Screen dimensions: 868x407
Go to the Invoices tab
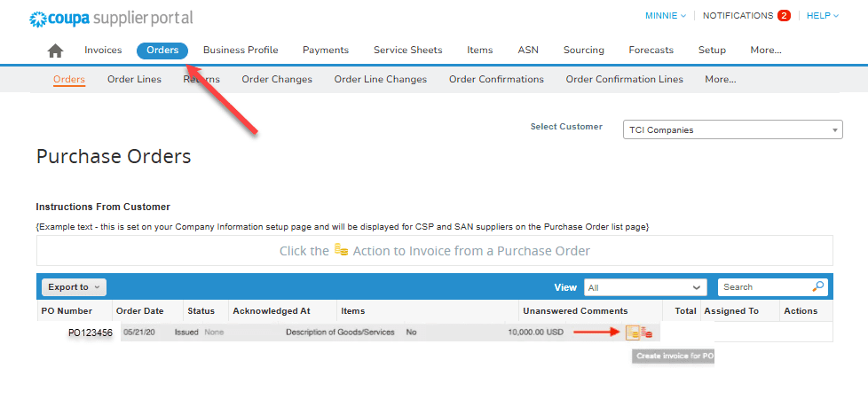[x=103, y=51]
